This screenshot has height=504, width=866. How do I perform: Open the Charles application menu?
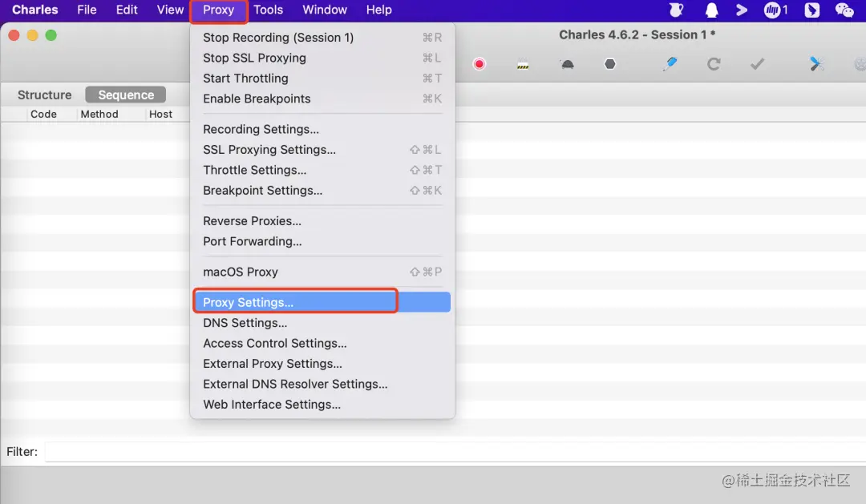[34, 10]
